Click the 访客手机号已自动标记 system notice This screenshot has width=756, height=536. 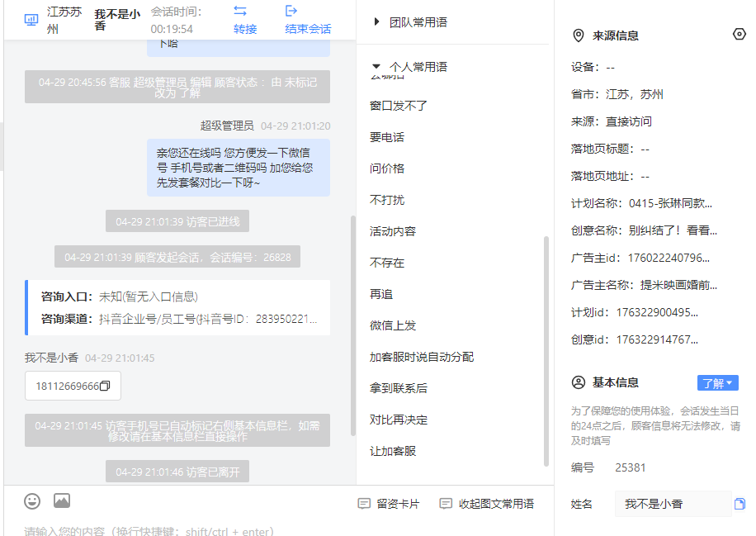177,430
